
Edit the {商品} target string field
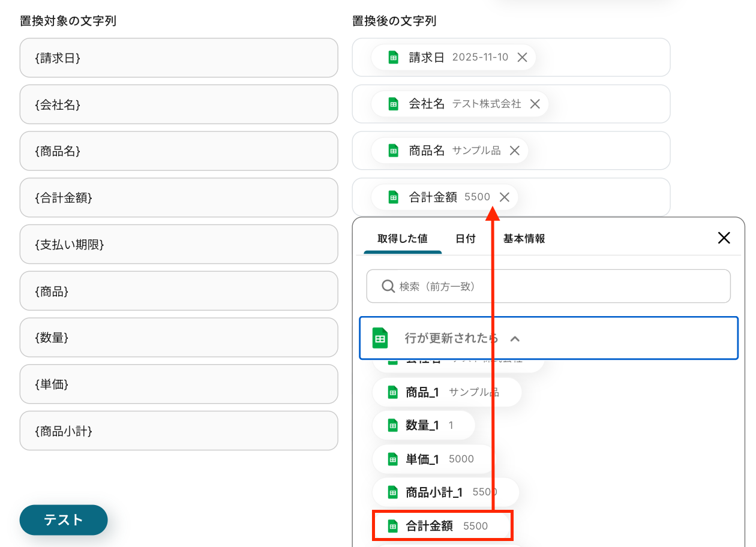pos(179,291)
